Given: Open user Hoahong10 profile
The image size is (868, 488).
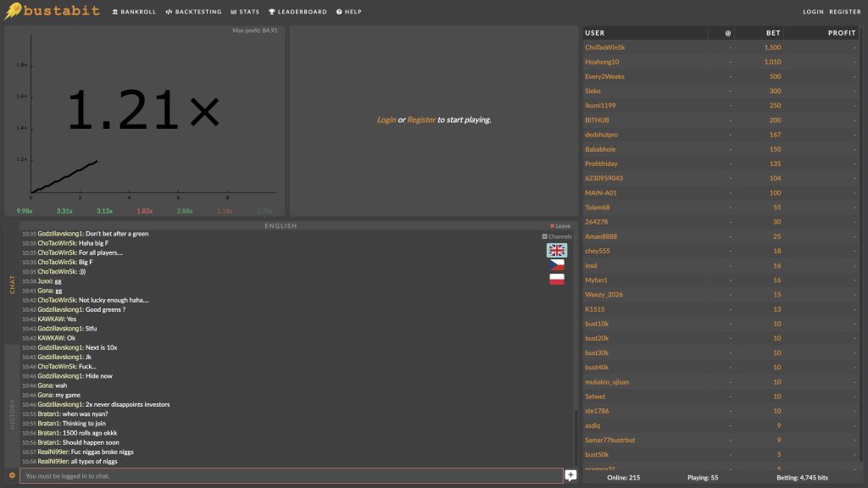Looking at the screenshot, I should point(602,62).
